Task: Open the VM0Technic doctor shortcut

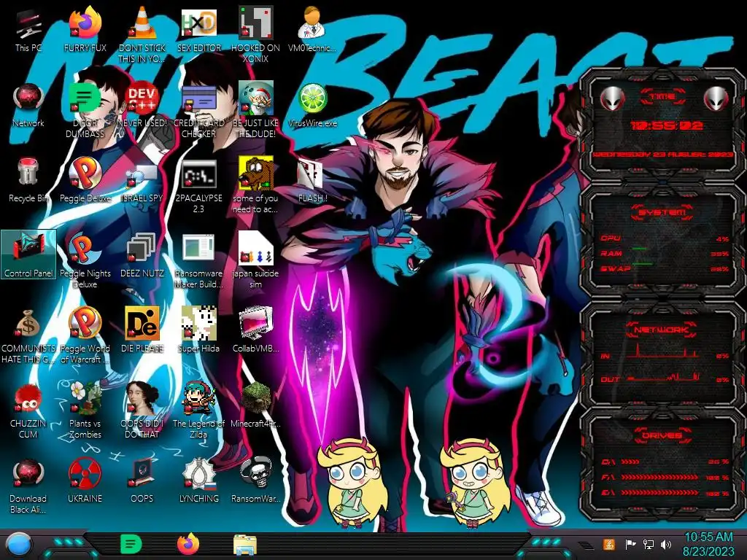Action: point(312,31)
